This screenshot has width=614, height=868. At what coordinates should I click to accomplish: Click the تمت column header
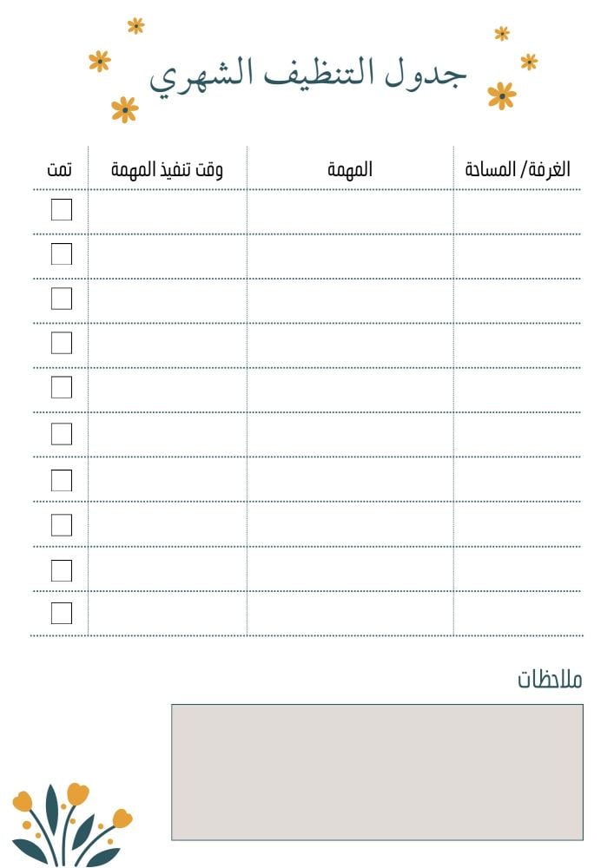(x=59, y=169)
